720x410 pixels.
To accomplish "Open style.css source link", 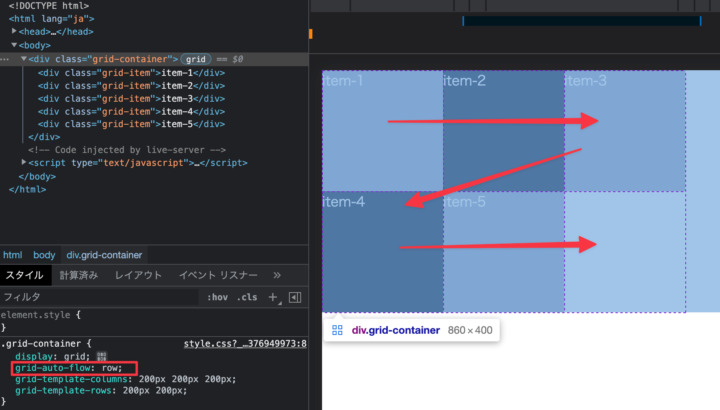I will click(x=245, y=343).
